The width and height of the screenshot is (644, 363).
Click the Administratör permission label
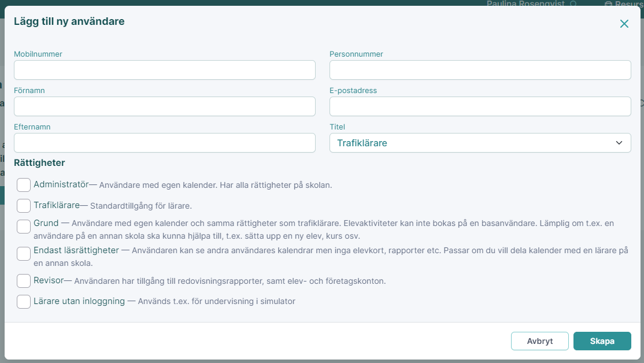pos(61,184)
